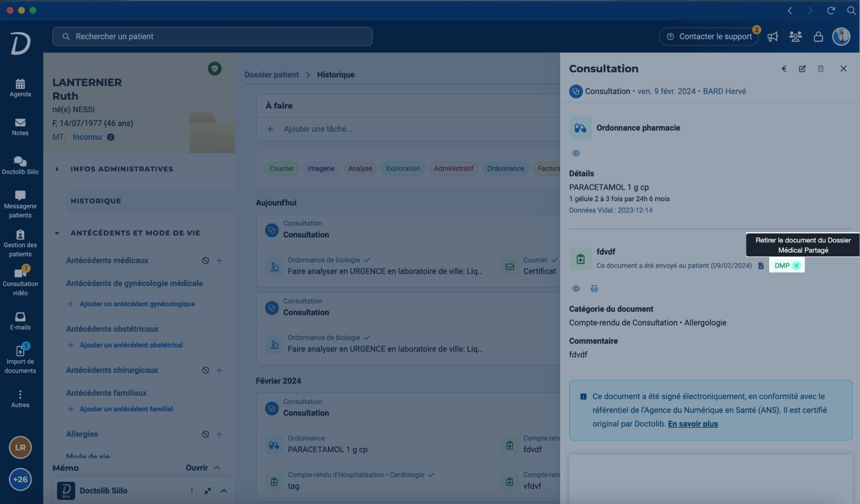
Task: Click the edit consultation pencil icon
Action: click(x=802, y=69)
